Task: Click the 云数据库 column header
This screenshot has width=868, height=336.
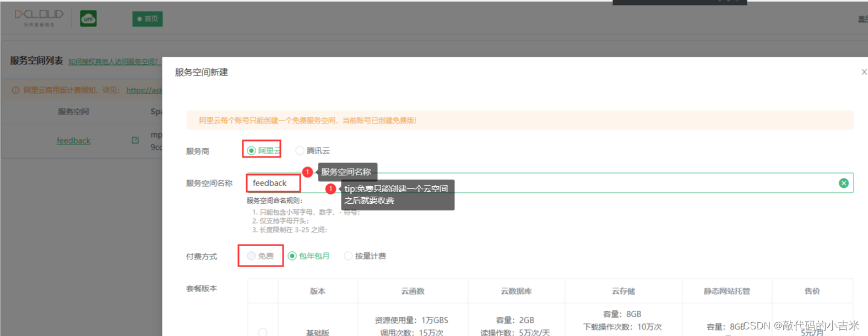Action: 516,291
